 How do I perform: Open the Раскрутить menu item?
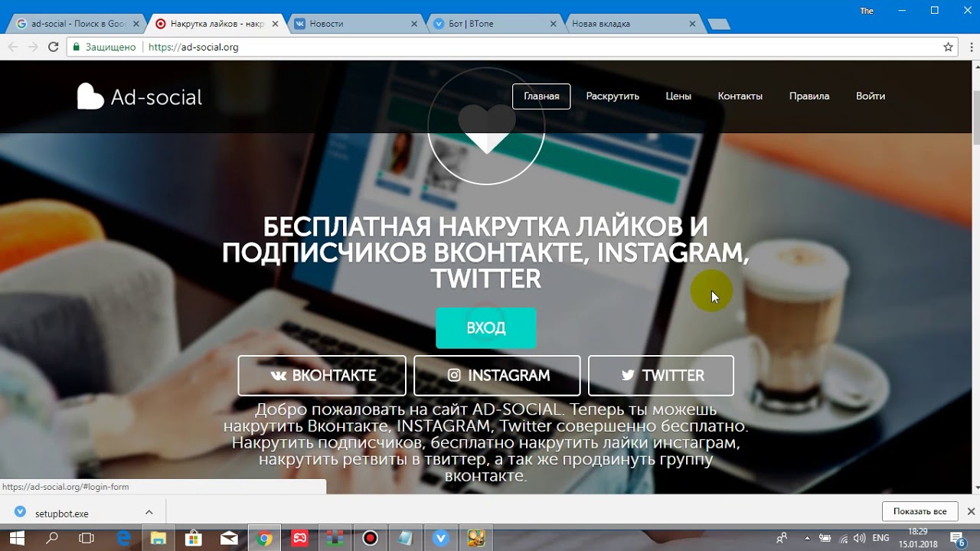pos(612,96)
